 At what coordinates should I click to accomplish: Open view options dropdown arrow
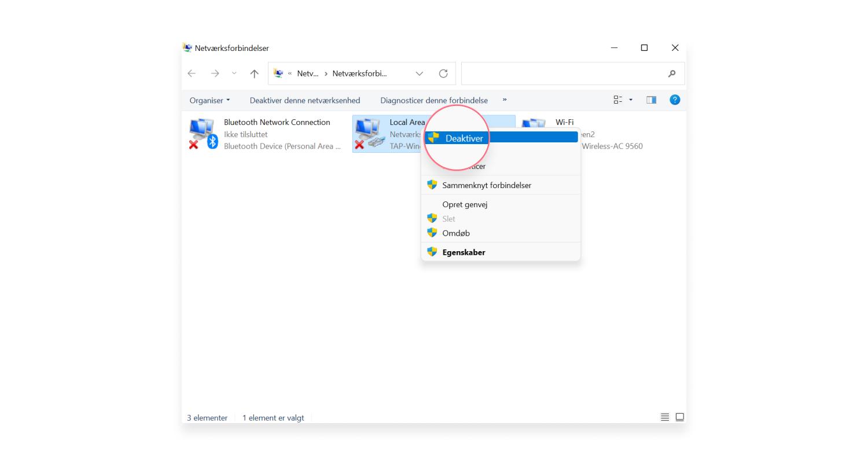click(x=631, y=100)
